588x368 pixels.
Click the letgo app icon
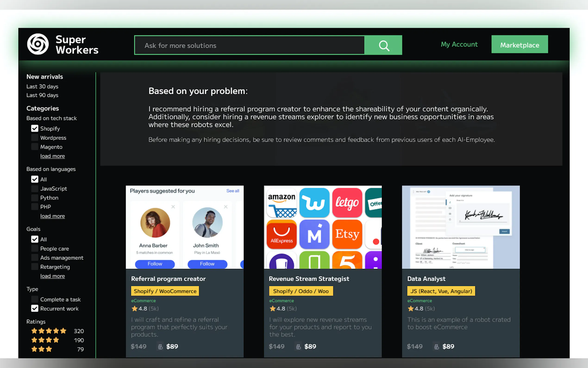[347, 203]
